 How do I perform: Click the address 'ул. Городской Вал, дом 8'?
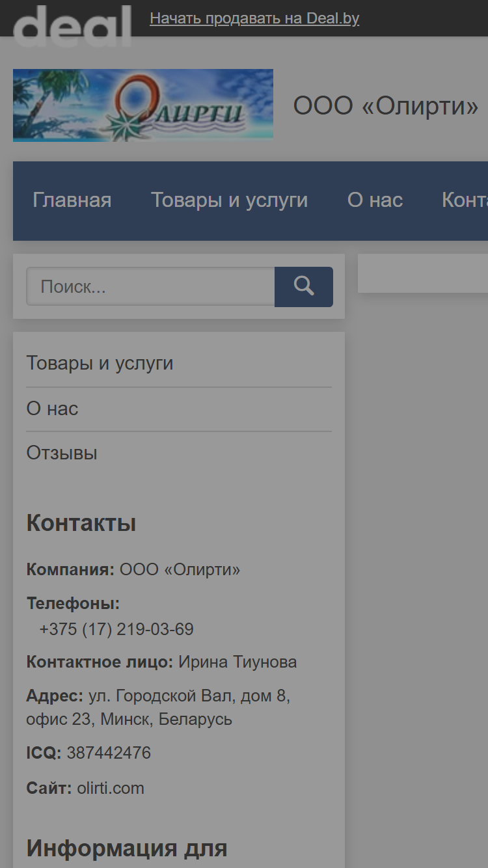click(189, 696)
